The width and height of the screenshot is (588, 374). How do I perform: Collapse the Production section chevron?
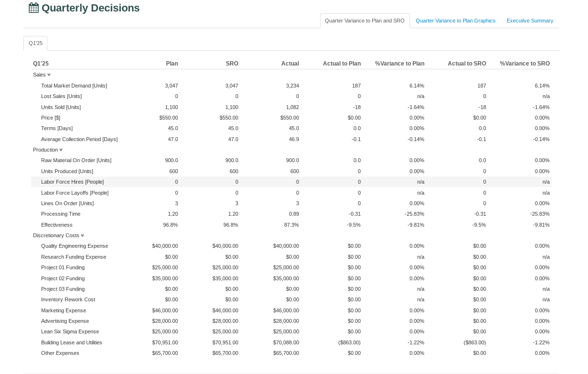click(x=61, y=150)
